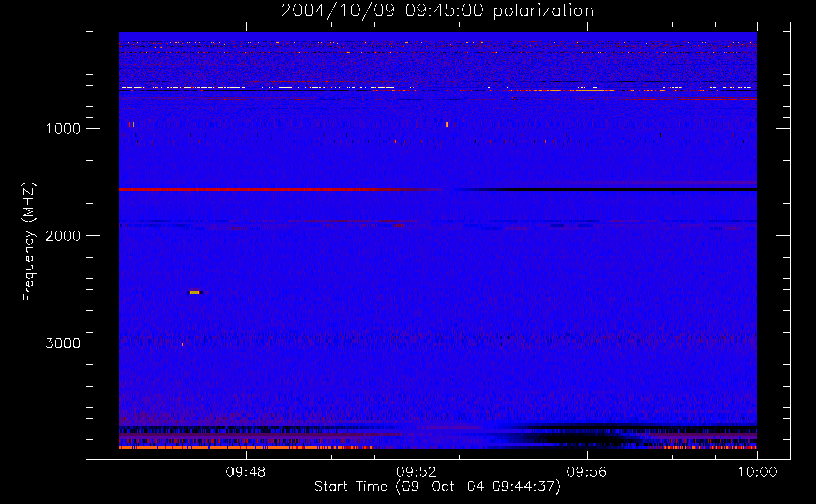Click the 09:48 time tick label

click(x=246, y=472)
